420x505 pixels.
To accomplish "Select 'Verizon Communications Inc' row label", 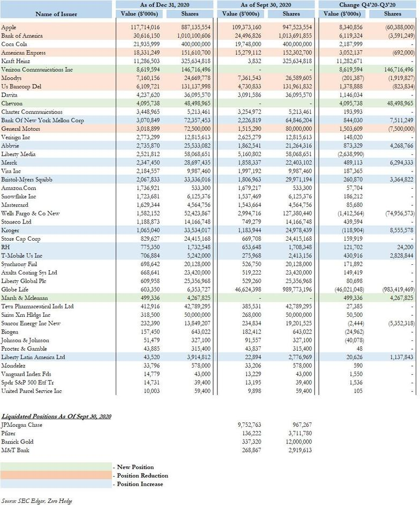I will click(x=37, y=70).
